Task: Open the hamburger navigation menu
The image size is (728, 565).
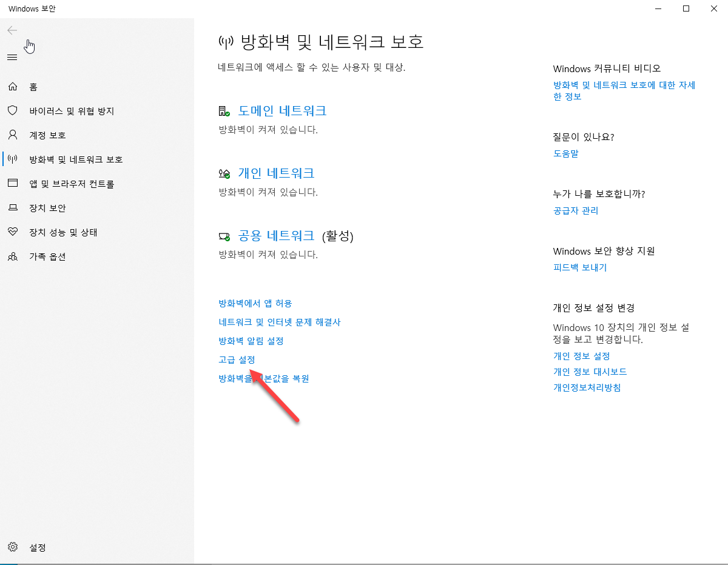Action: pos(12,57)
